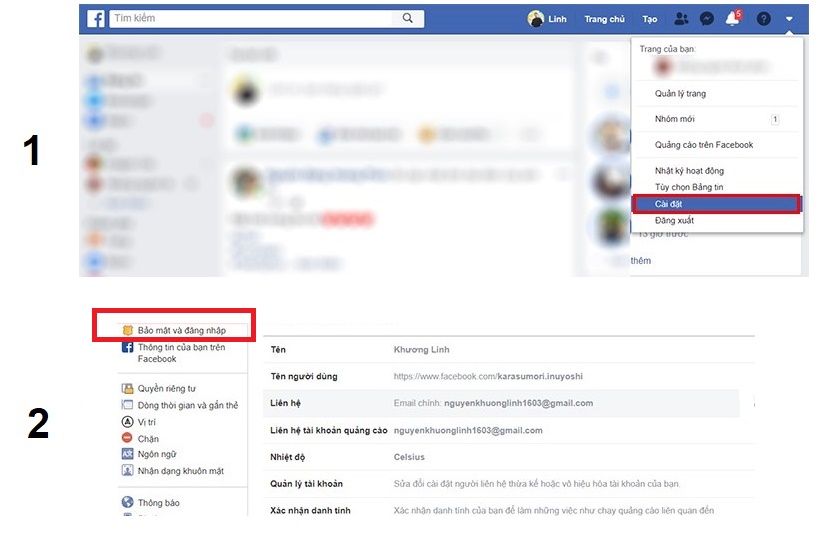Click the Quyền riêng tư lock icon
840x545 pixels.
(128, 389)
